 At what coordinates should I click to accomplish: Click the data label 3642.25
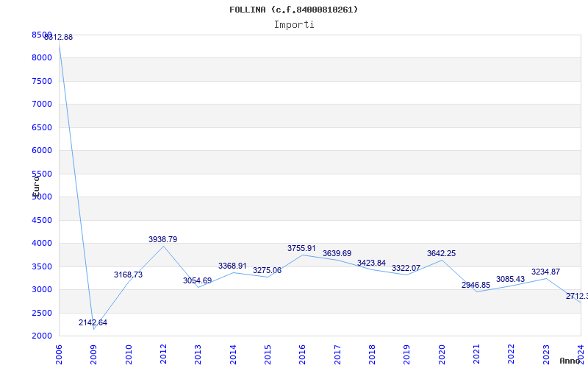pos(442,254)
